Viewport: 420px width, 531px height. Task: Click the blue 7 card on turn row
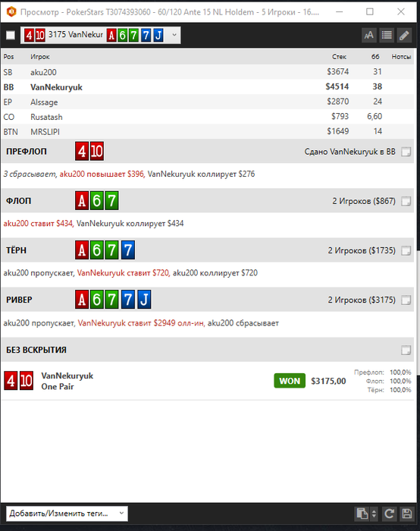point(128,250)
